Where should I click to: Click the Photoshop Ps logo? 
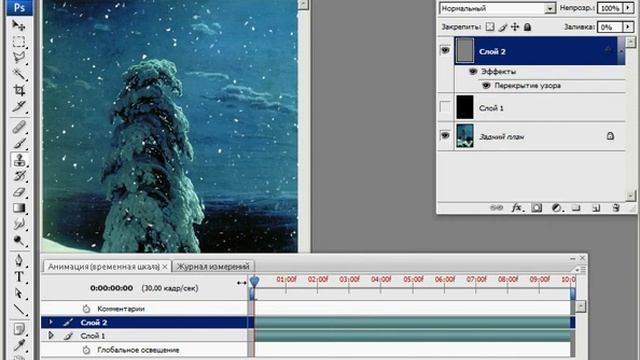point(19,7)
